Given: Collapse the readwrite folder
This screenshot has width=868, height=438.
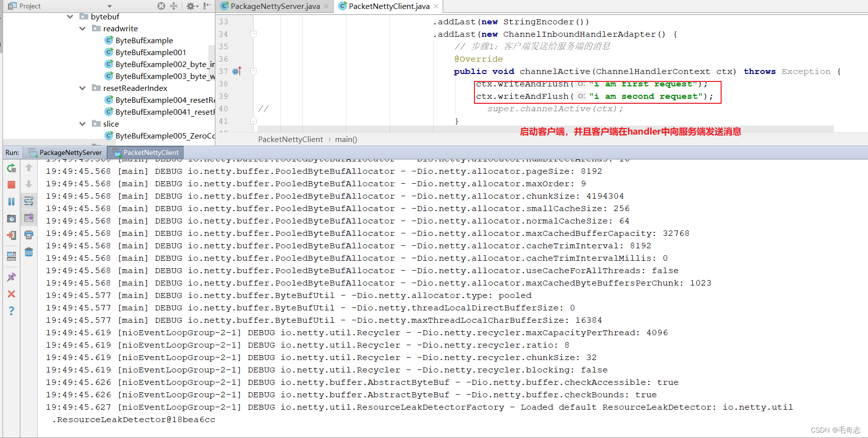Looking at the screenshot, I should pos(82,28).
